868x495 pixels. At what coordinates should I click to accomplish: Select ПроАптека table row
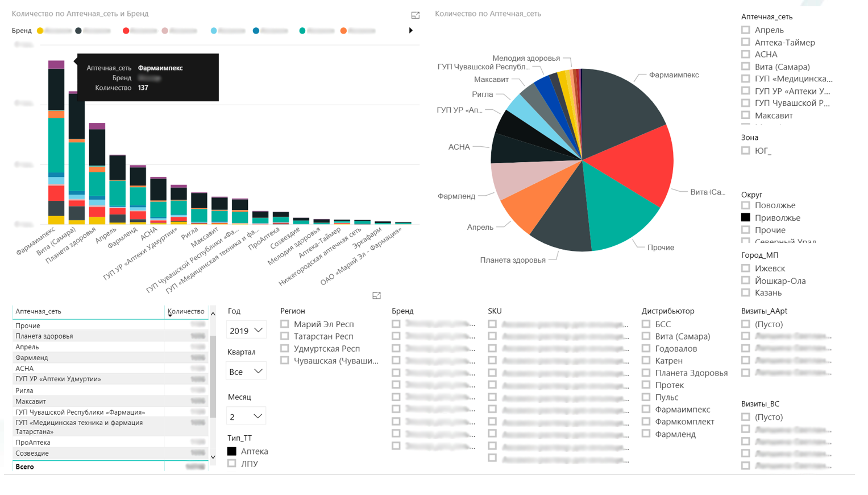[x=110, y=442]
